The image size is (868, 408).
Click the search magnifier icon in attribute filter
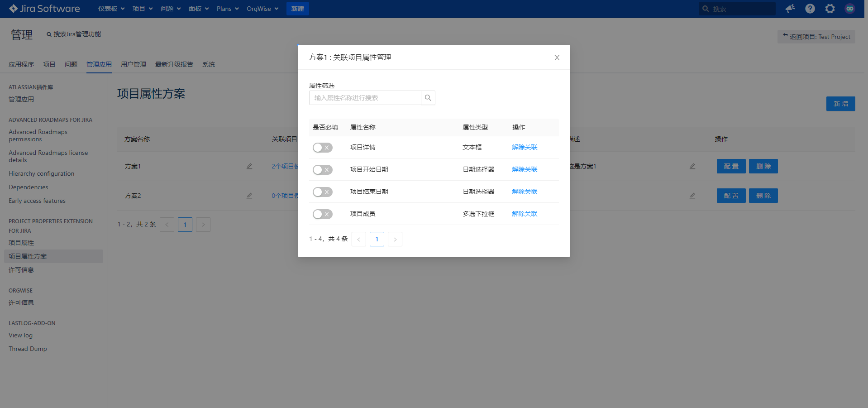428,98
